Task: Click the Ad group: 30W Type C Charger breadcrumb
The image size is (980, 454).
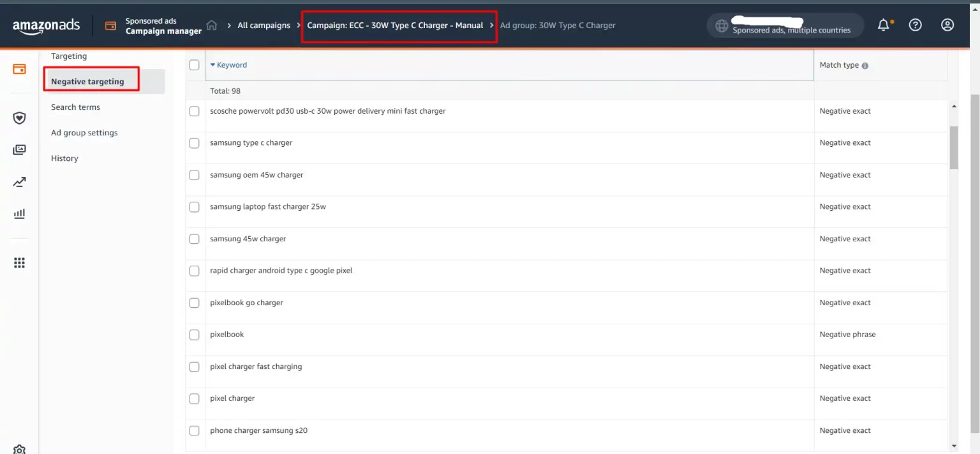Action: [x=558, y=26]
